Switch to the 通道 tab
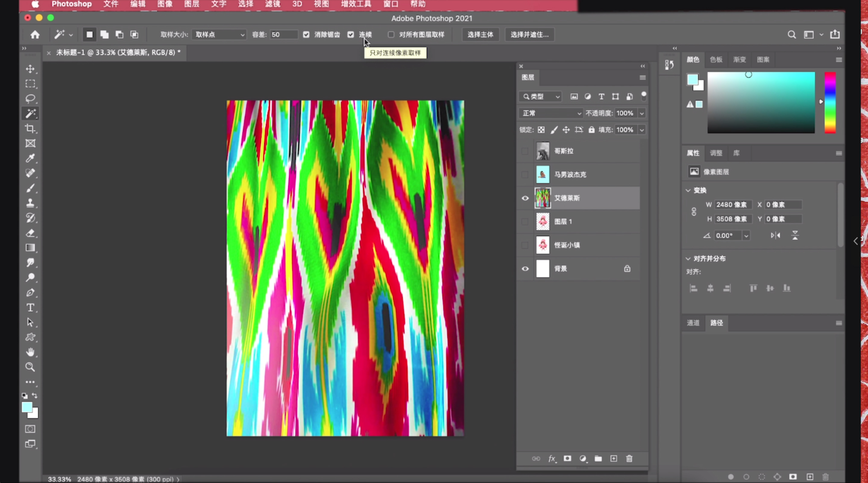Viewport: 868px width, 483px height. click(693, 323)
